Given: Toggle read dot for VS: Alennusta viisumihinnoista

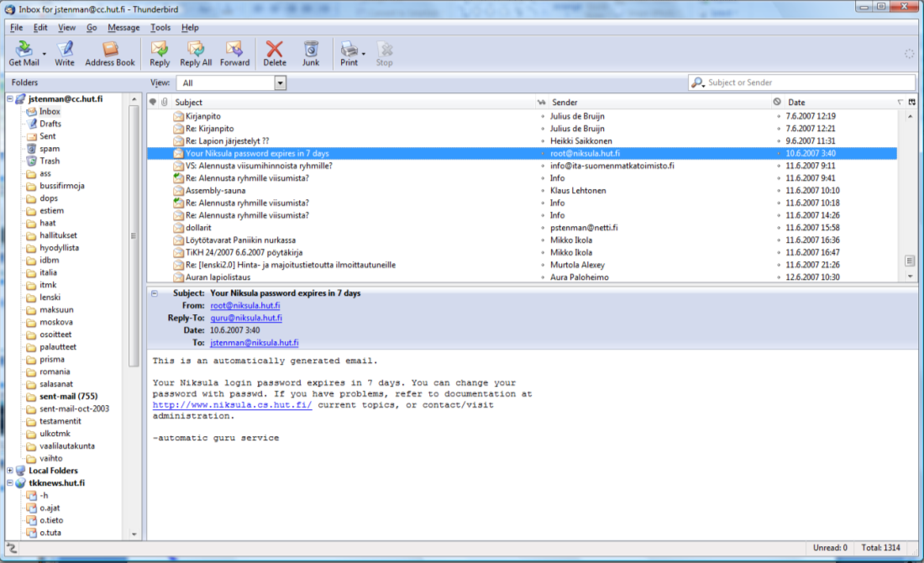Looking at the screenshot, I should click(x=543, y=166).
